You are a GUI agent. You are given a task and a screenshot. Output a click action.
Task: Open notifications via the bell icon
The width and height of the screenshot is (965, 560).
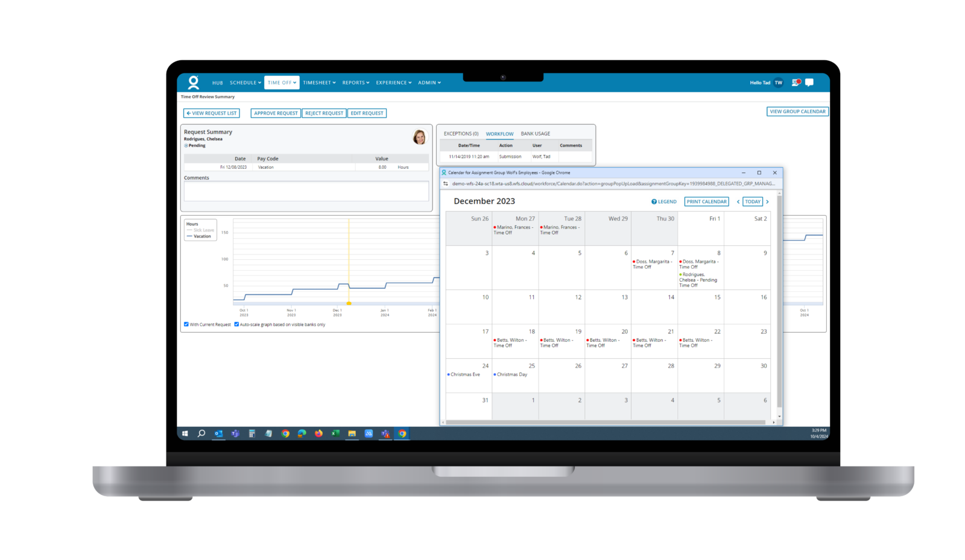tap(795, 82)
